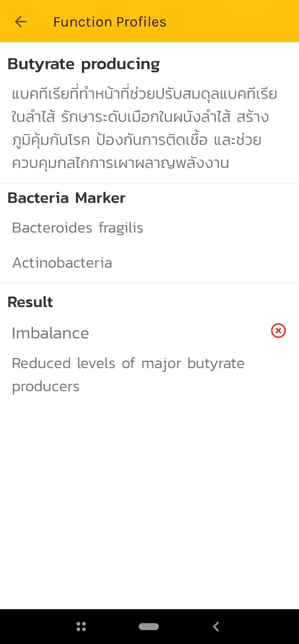299x644 pixels.
Task: Tap the back arrow in header
Action: click(21, 22)
